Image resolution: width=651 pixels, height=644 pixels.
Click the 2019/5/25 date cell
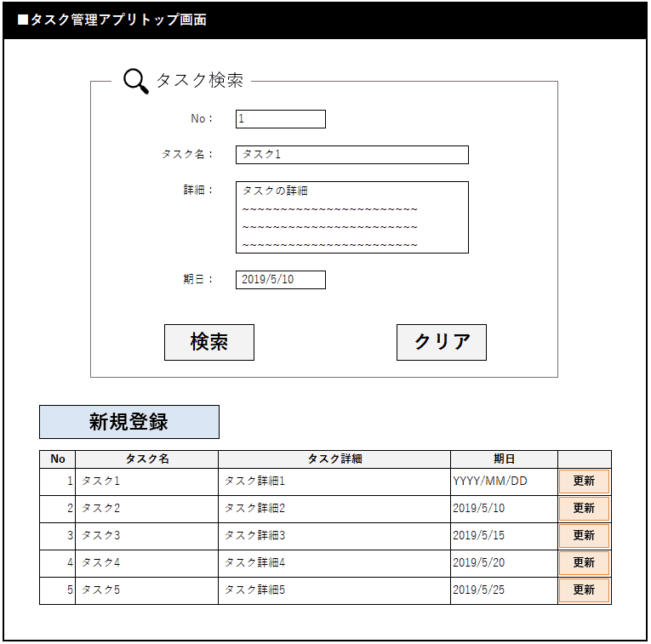[504, 590]
